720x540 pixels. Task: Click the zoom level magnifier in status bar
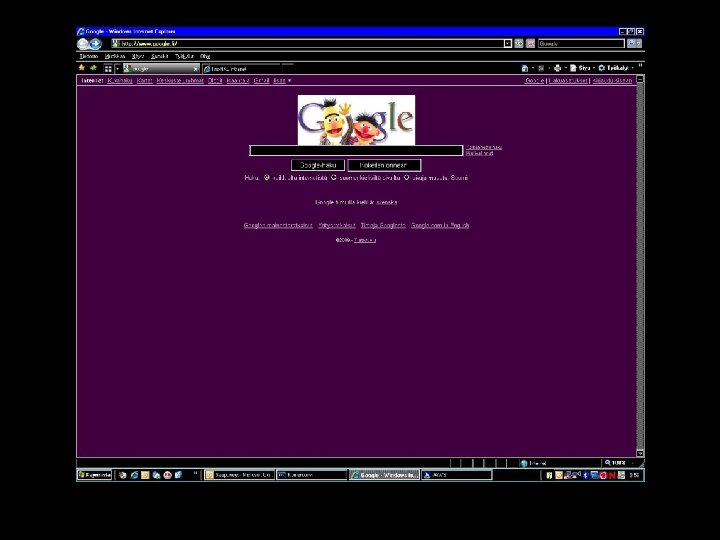click(608, 463)
